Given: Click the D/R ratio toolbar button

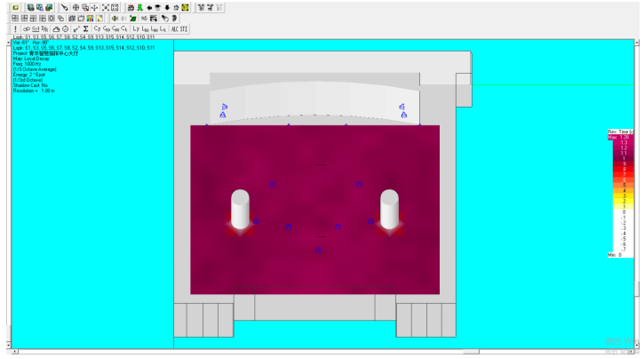Looking at the screenshot, I should [44, 29].
